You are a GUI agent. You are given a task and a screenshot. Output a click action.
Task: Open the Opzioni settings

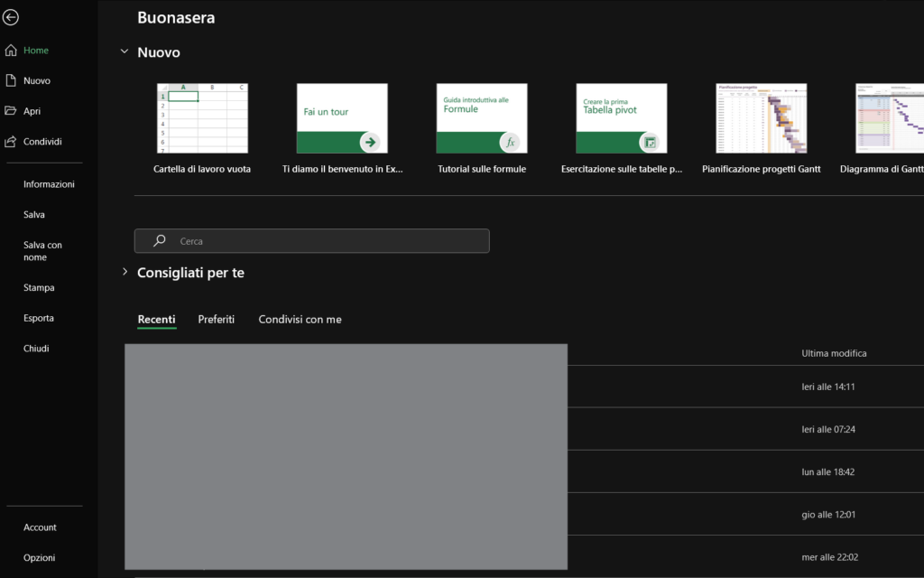click(40, 558)
